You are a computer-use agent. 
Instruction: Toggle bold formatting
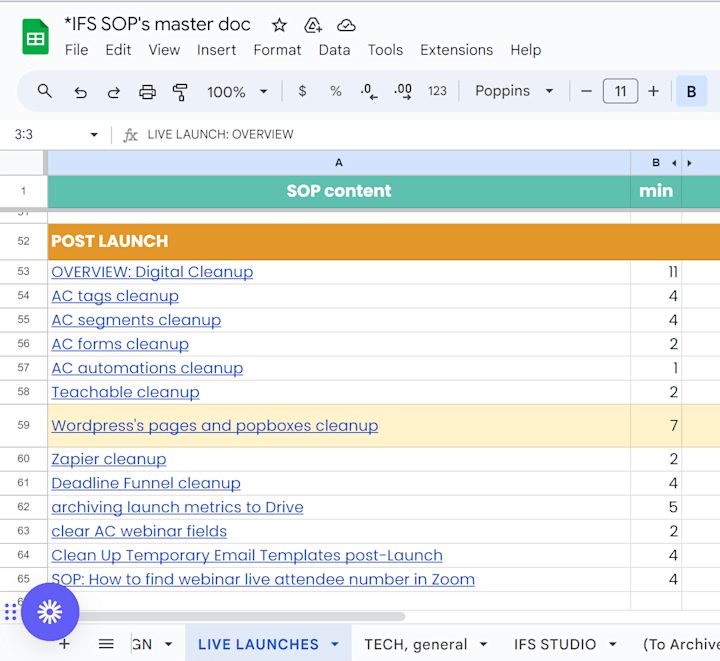(x=691, y=91)
